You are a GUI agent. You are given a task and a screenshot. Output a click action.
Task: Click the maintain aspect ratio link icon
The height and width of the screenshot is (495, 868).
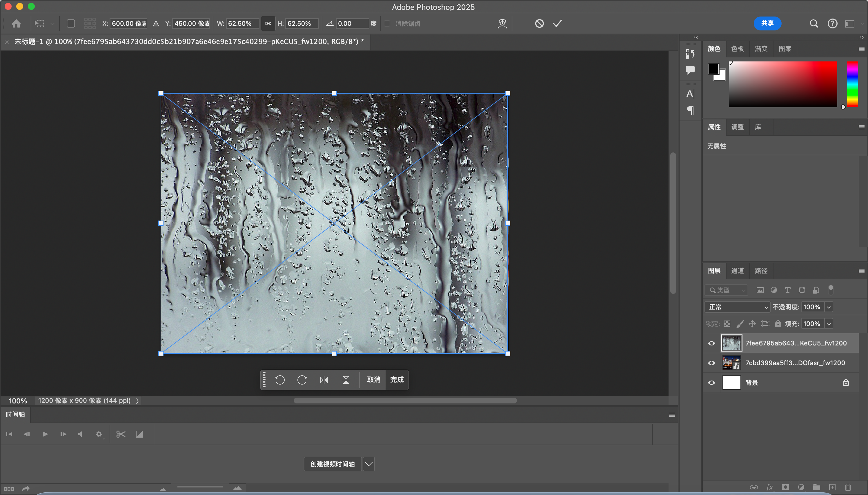pyautogui.click(x=268, y=23)
